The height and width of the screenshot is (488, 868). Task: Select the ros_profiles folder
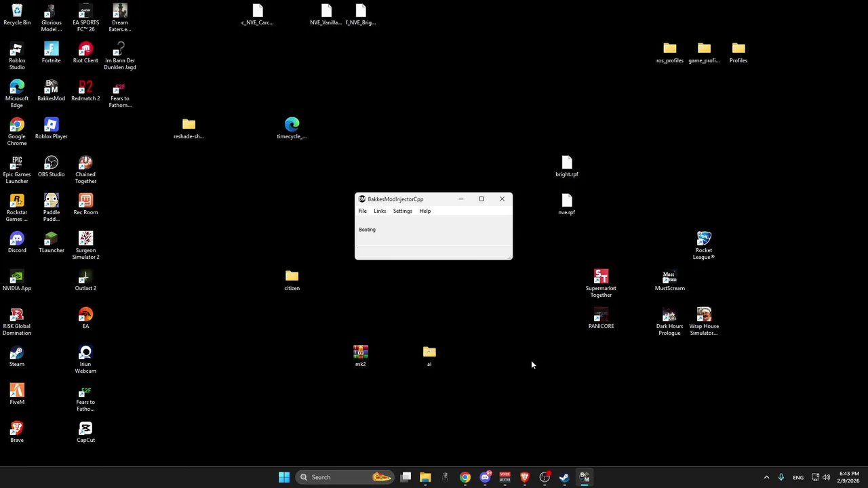tap(669, 53)
